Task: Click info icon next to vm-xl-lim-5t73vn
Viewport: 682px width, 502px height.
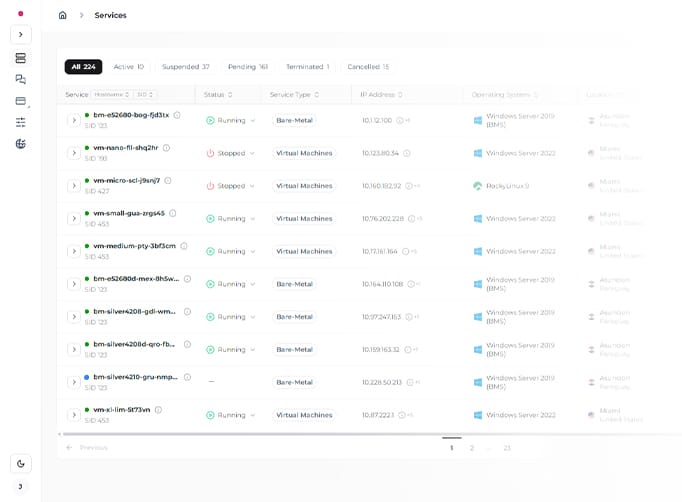Action: tap(158, 410)
